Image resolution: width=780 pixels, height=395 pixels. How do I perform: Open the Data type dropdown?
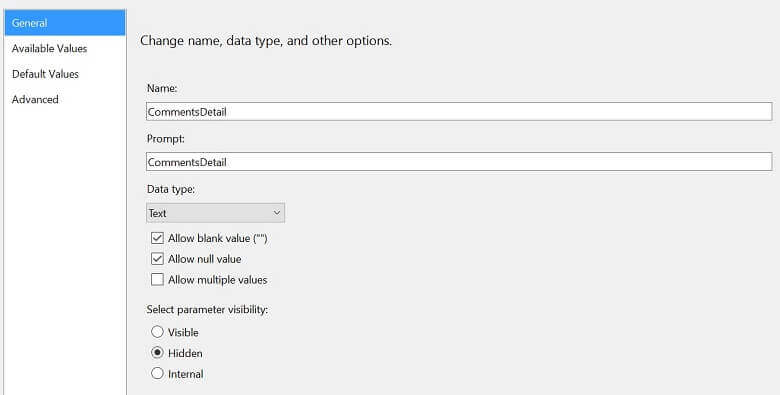tap(215, 213)
